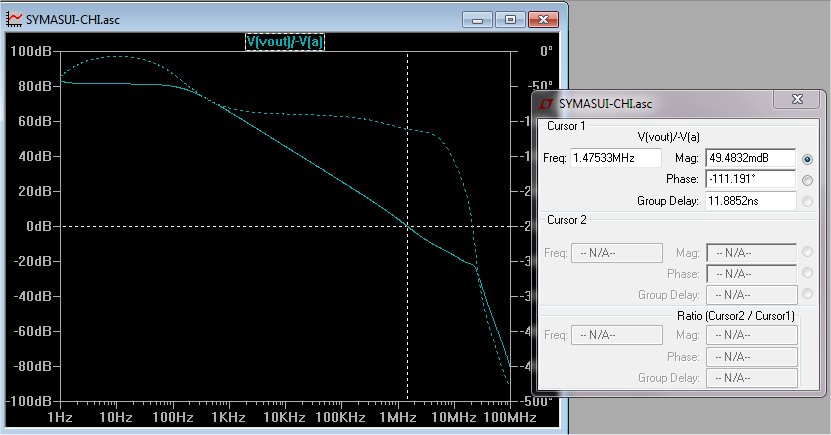Click the 0dB left axis label
831x435 pixels.
click(x=39, y=226)
